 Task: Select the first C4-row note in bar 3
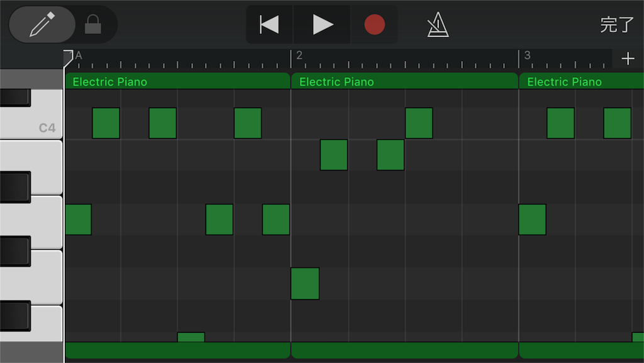(x=560, y=123)
